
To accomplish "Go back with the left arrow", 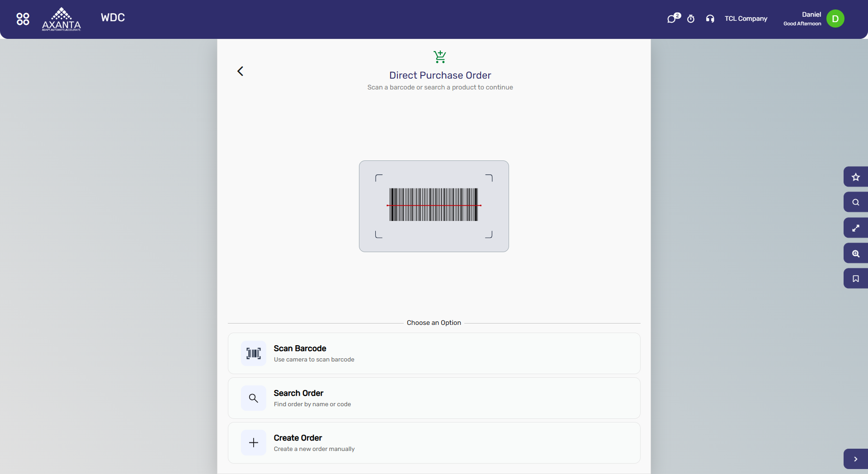I will (x=240, y=71).
